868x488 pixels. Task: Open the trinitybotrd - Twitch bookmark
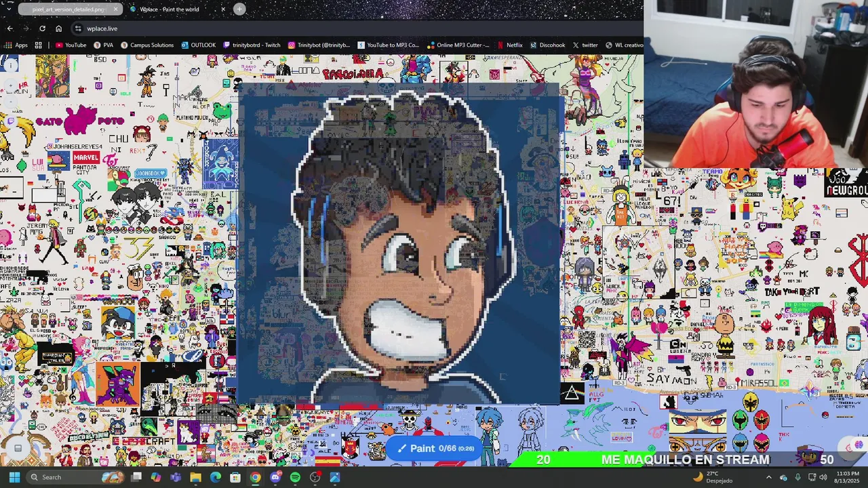(x=252, y=45)
